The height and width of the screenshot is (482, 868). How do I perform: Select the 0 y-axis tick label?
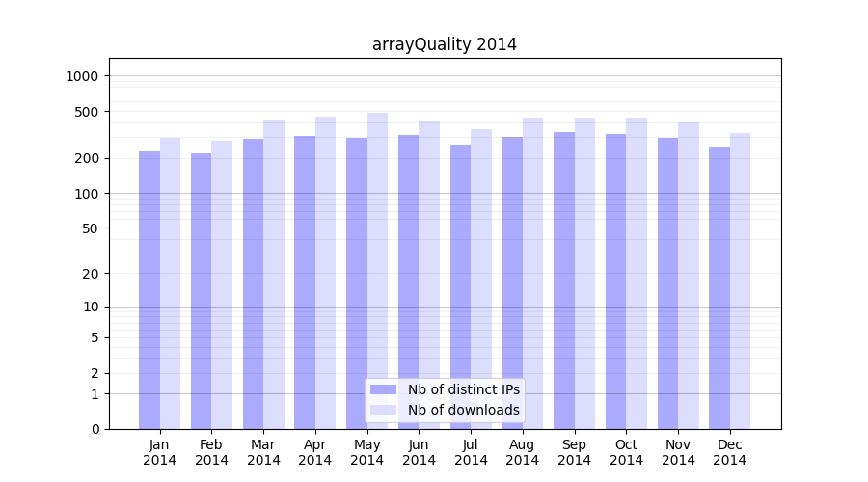tap(95, 429)
